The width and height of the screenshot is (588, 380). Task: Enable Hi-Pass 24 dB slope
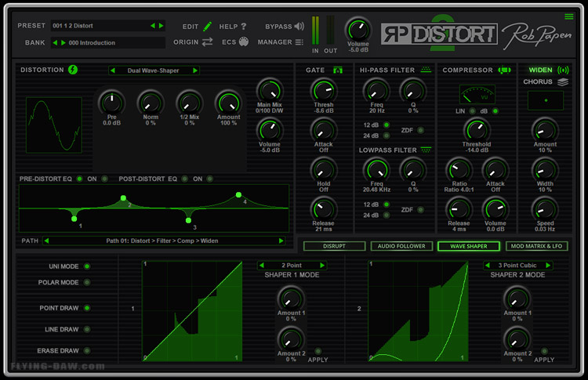(x=387, y=136)
